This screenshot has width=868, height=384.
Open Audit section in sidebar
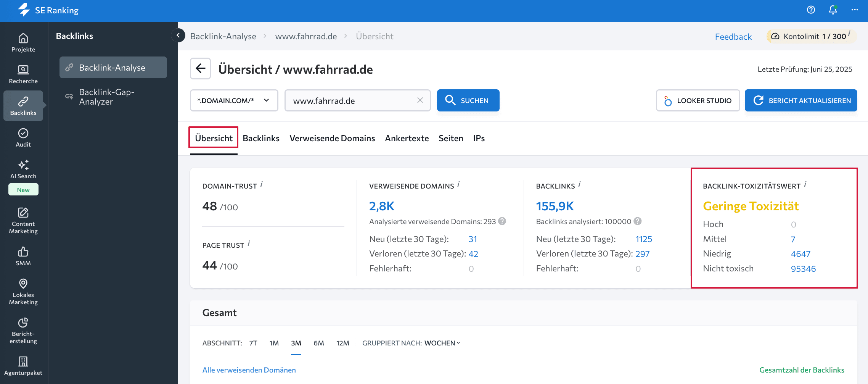(23, 138)
